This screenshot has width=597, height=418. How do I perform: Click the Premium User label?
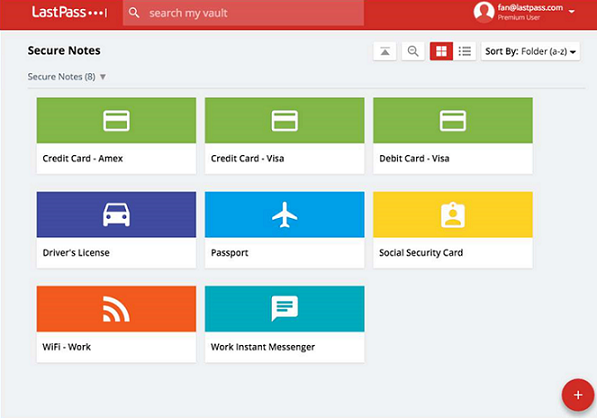(x=519, y=18)
